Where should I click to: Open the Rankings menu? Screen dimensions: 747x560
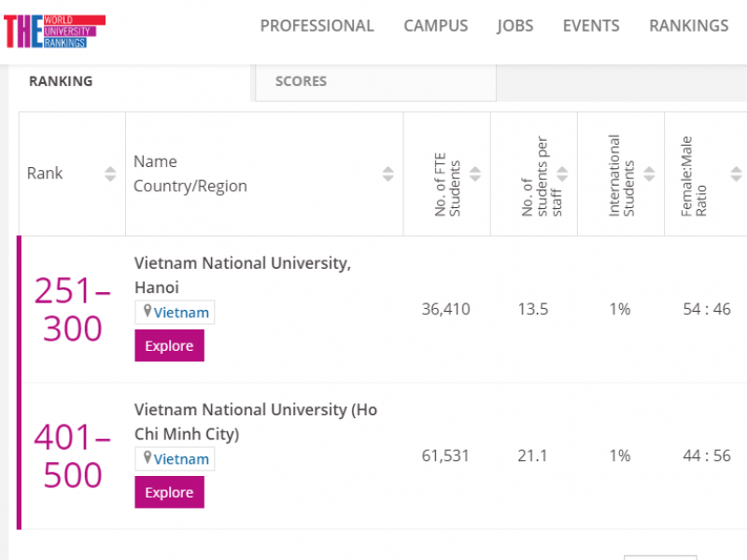[x=688, y=26]
